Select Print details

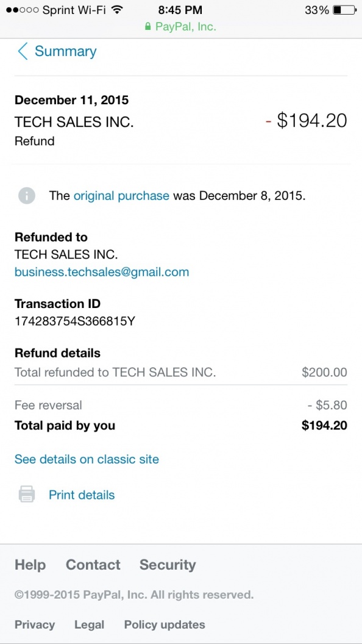(82, 495)
